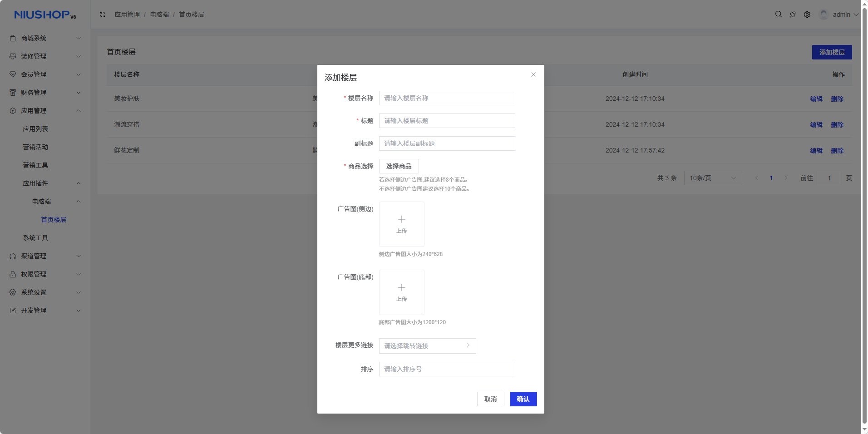Click the 应用管理 sidebar icon
This screenshot has height=434, width=868.
tap(13, 111)
